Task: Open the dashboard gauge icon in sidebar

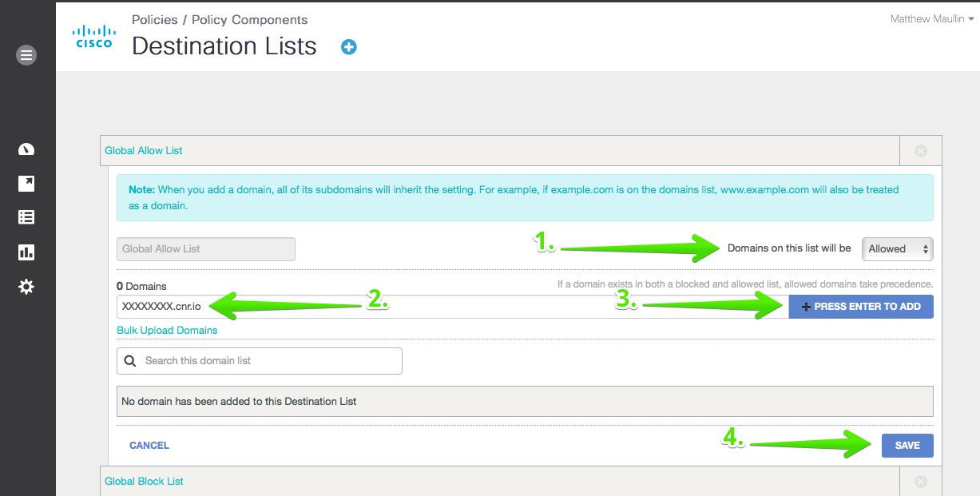Action: coord(26,149)
